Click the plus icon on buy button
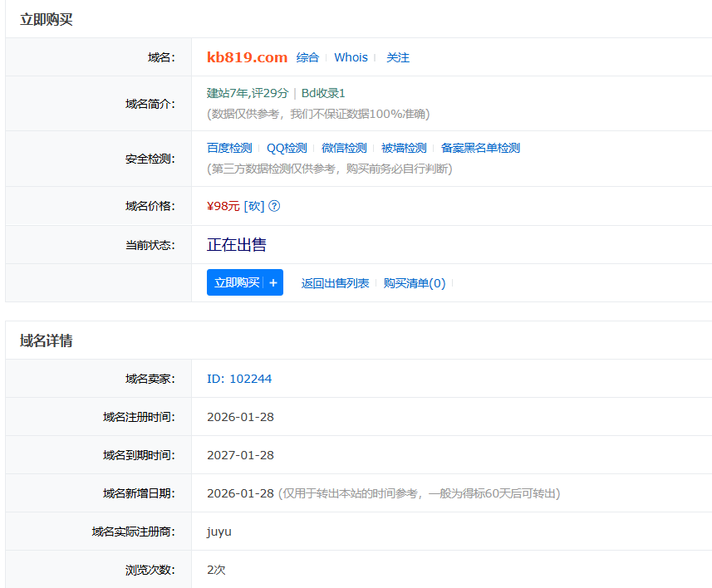The height and width of the screenshot is (588, 712). 273,283
